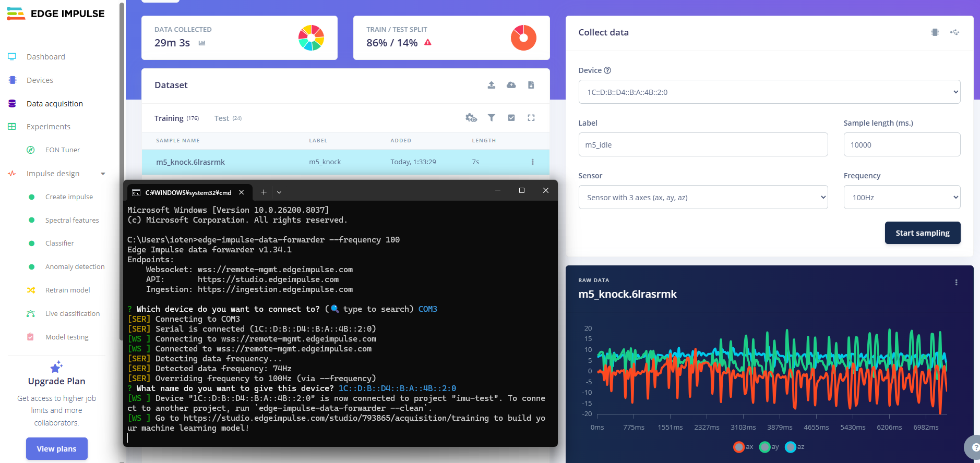Open Live classification in the sidebar
This screenshot has height=463, width=980.
coord(72,313)
